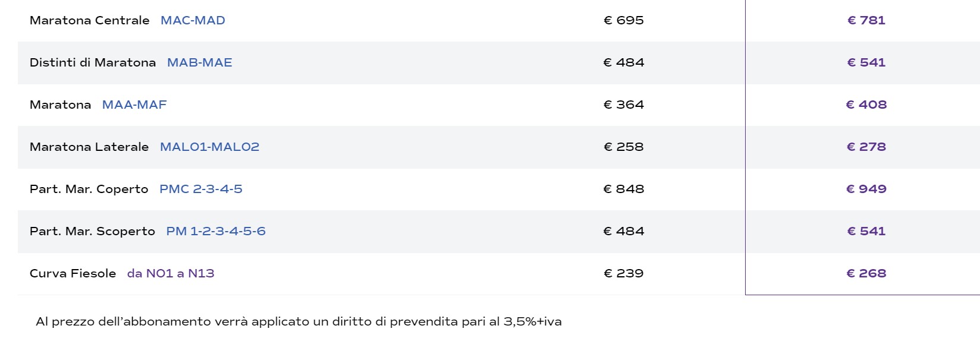Viewport: 980px width, 357px height.
Task: Open the PMC 2-3-4-5 sector link
Action: pyautogui.click(x=200, y=189)
